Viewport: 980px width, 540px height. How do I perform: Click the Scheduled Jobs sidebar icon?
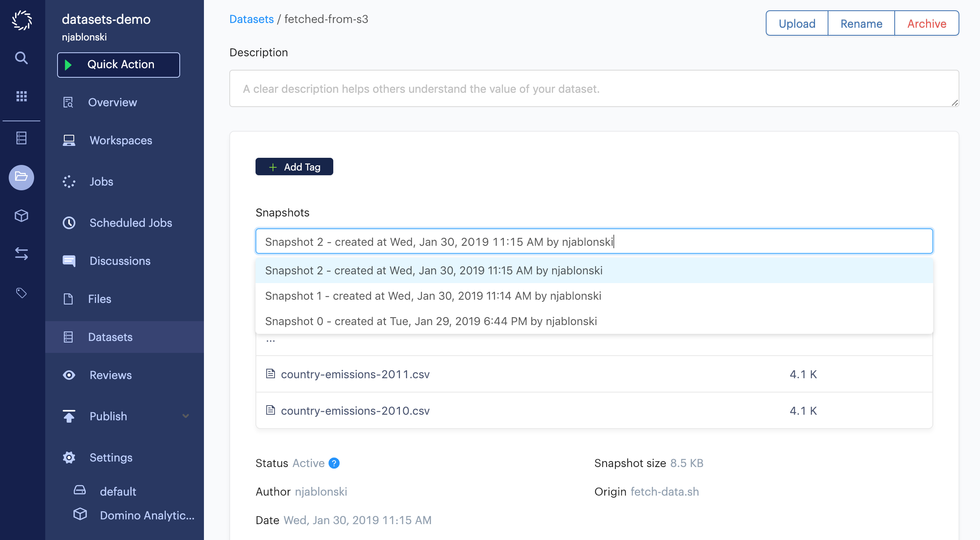(x=69, y=223)
